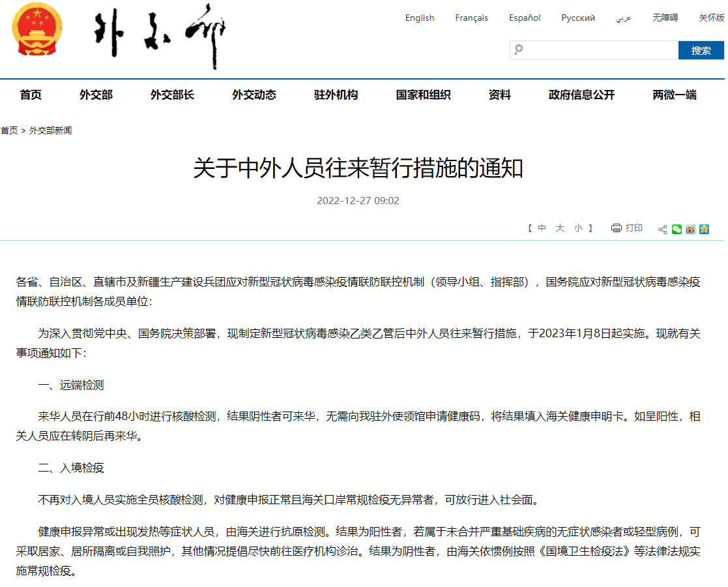Set font size to 中 (medium)
This screenshot has height=587, width=728.
pos(542,228)
